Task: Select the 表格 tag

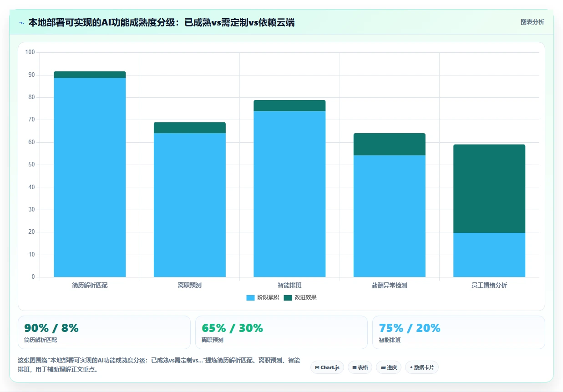Action: click(360, 367)
